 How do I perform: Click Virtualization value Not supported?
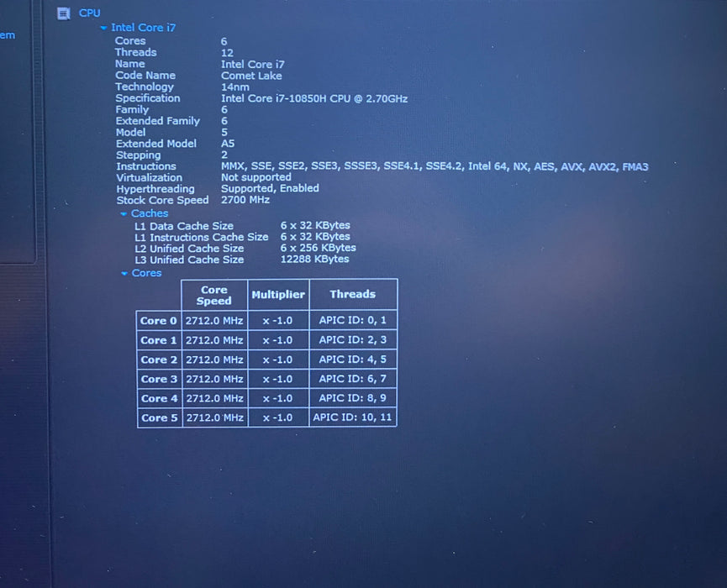point(256,177)
